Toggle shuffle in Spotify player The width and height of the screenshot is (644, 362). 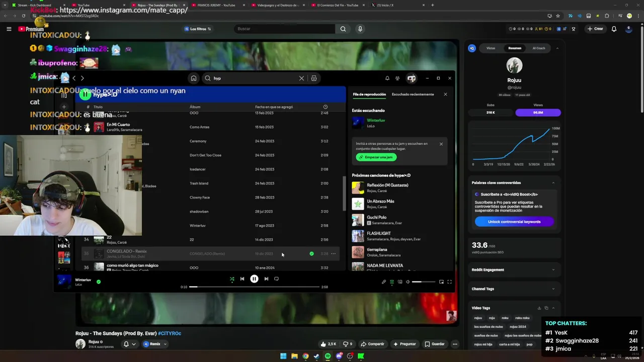[x=232, y=279]
